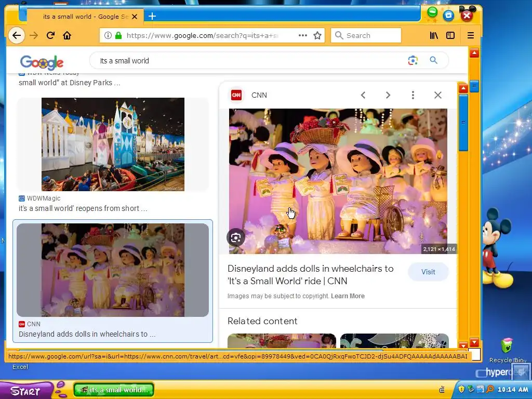The height and width of the screenshot is (399, 532).
Task: Open the WDWMagic boat ride thumbnail
Action: pos(113,144)
